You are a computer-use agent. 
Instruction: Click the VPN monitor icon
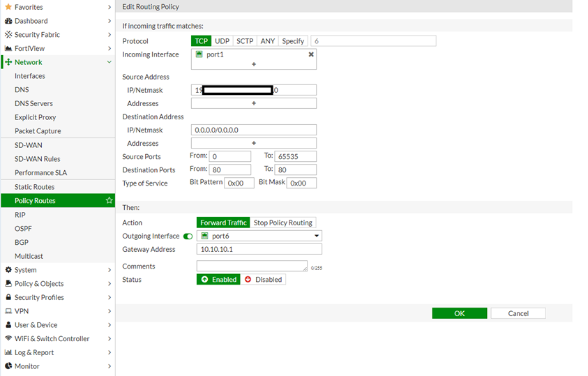click(x=8, y=311)
